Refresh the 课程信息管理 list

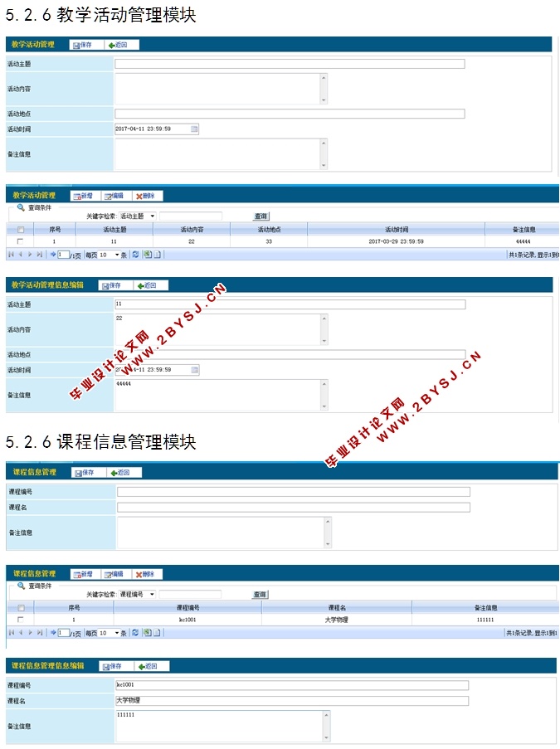click(x=136, y=632)
